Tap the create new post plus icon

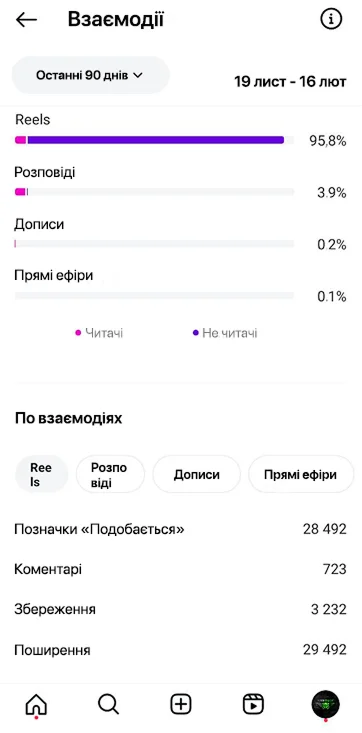pyautogui.click(x=181, y=704)
